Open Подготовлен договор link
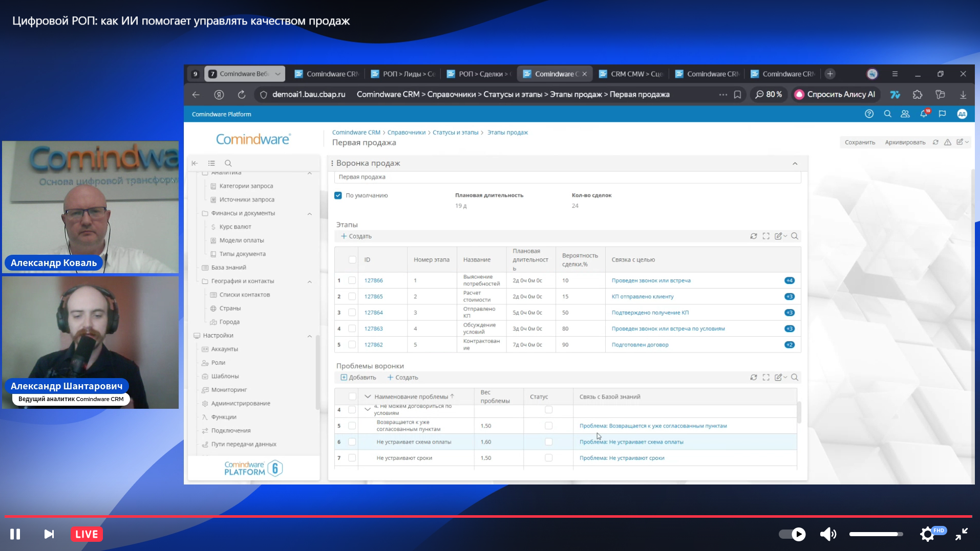The image size is (980, 551). pos(640,345)
